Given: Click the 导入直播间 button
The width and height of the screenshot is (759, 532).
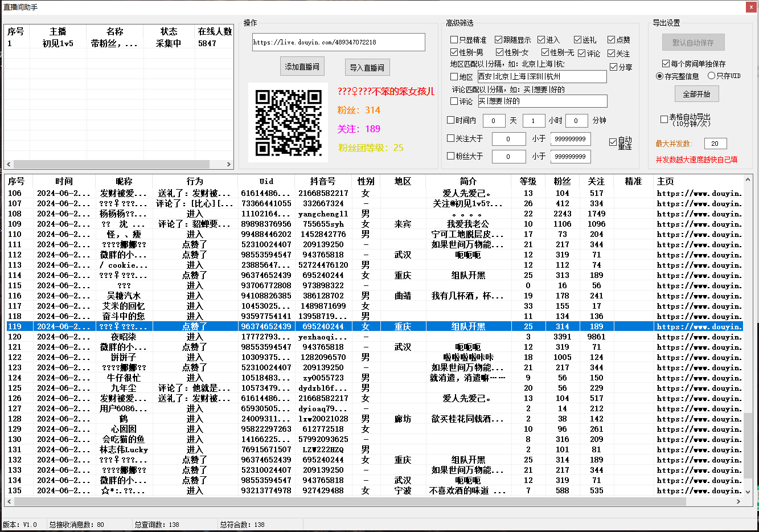Looking at the screenshot, I should (367, 67).
